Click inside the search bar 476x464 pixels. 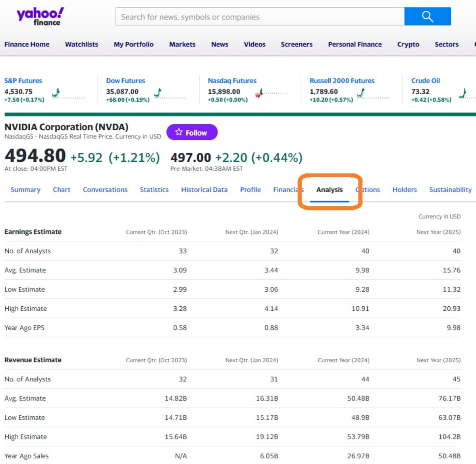coord(258,16)
